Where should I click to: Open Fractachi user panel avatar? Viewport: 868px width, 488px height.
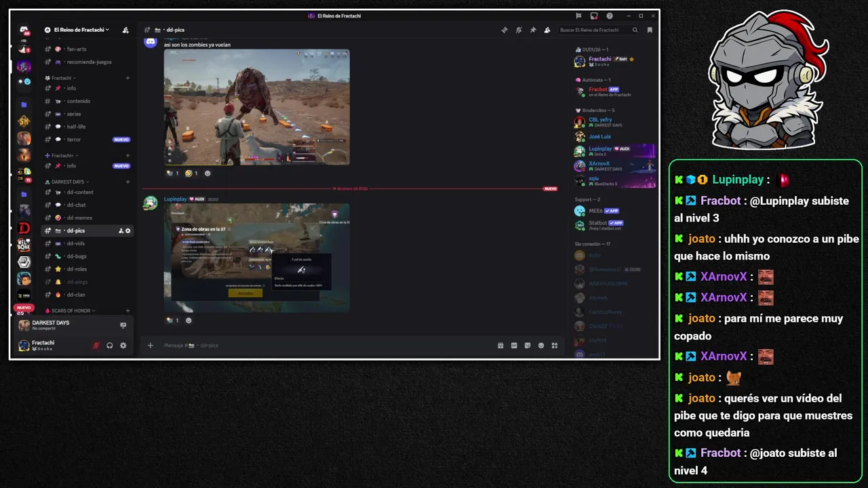pyautogui.click(x=24, y=346)
